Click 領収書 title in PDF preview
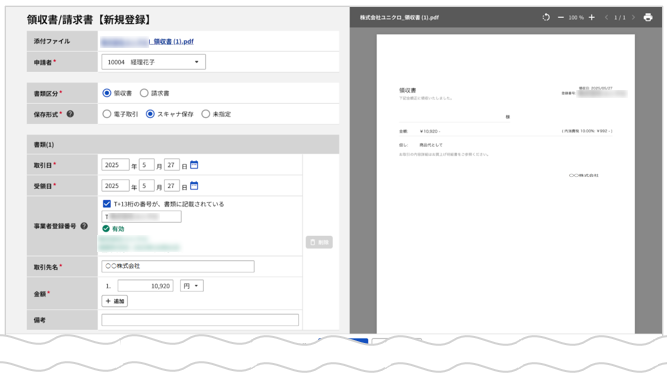667x375 pixels. pyautogui.click(x=408, y=90)
